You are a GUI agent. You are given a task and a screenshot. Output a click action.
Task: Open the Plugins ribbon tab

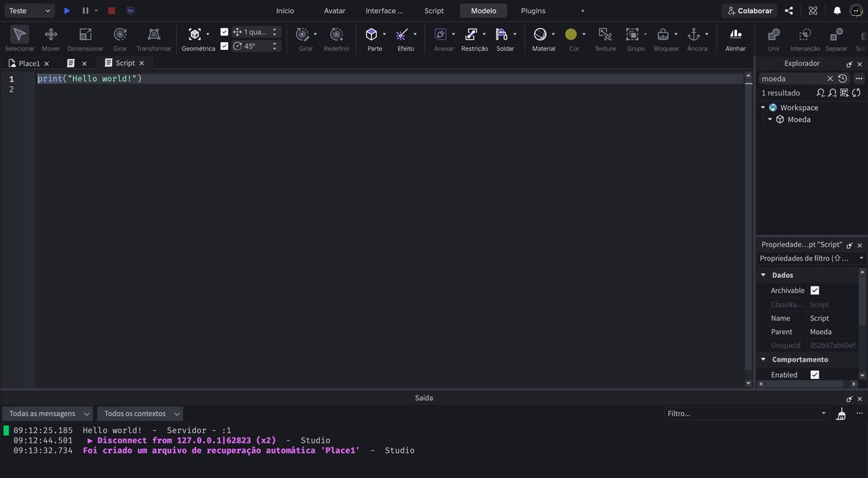[533, 11]
